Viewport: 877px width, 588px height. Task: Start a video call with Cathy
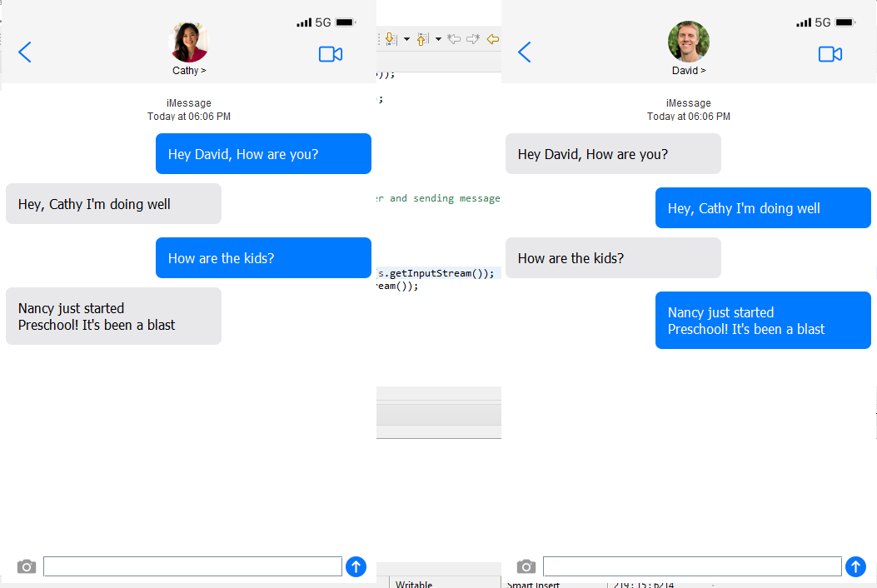(331, 53)
